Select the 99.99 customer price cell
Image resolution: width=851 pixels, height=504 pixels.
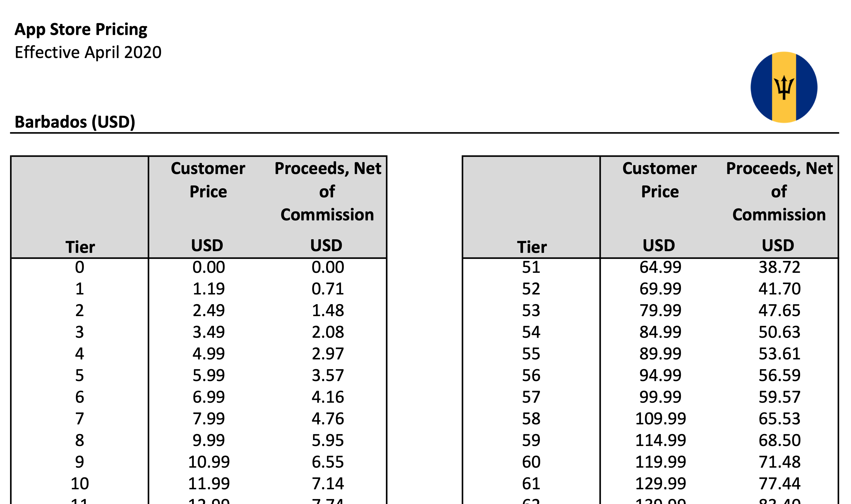[x=660, y=397]
